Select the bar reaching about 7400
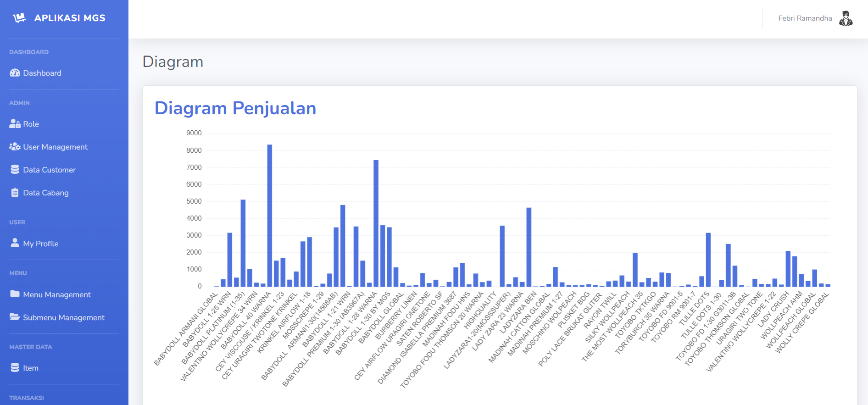 [376, 223]
